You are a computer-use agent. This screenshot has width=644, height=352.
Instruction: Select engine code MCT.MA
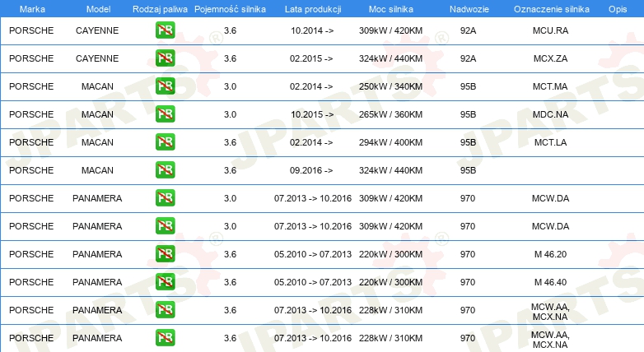point(550,86)
